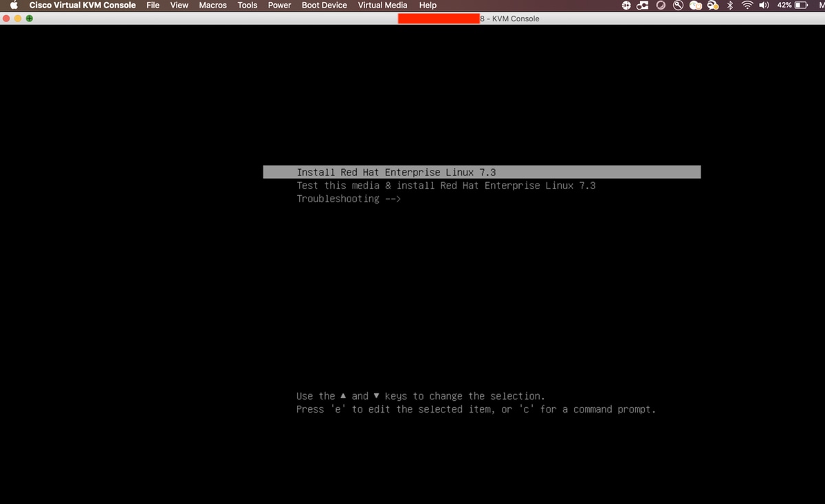825x504 pixels.
Task: Open the Boot Device menu
Action: pyautogui.click(x=324, y=5)
